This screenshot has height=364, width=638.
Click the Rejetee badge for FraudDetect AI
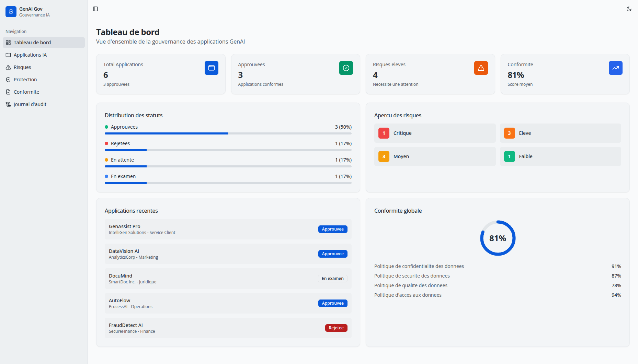pyautogui.click(x=336, y=328)
